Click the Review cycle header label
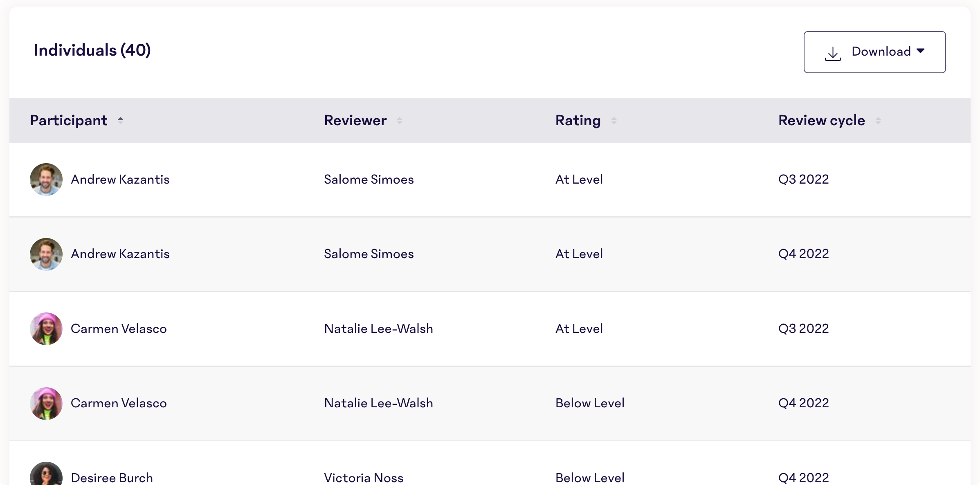 click(x=822, y=121)
